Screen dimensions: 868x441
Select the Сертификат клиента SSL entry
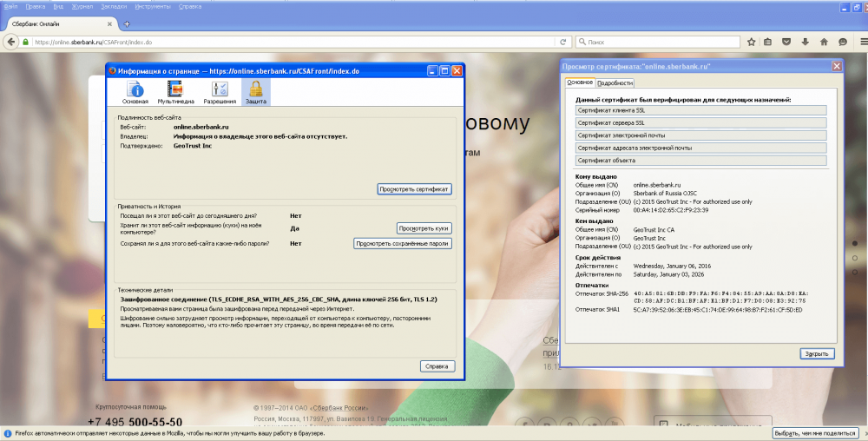pos(700,110)
